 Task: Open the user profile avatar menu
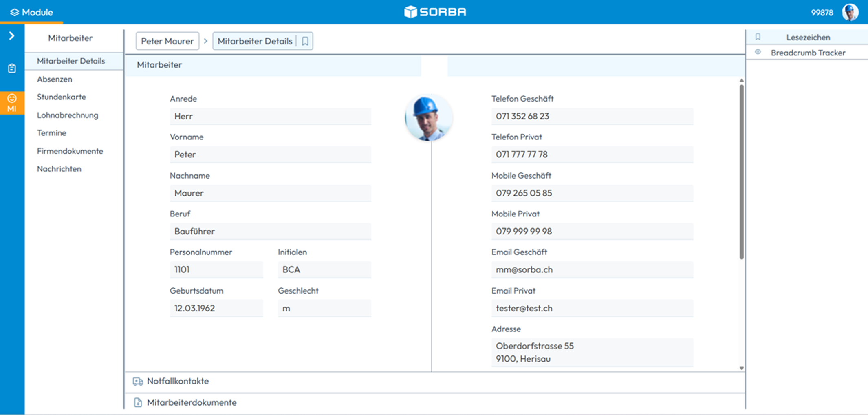click(850, 12)
